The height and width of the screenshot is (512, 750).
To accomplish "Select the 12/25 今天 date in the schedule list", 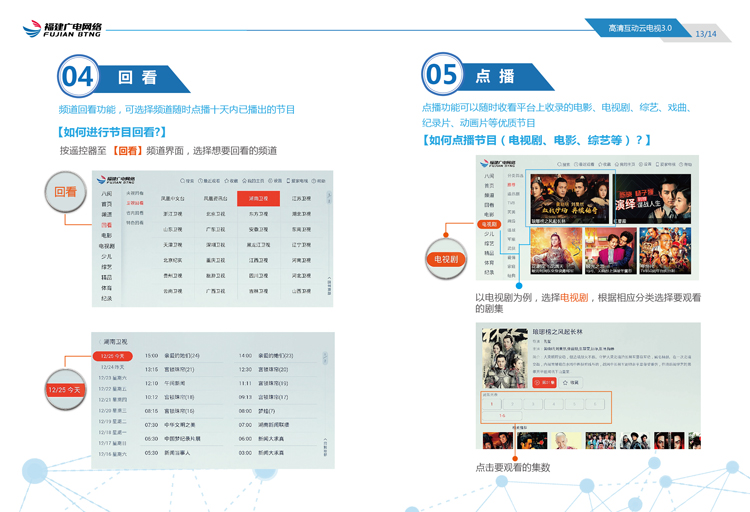I will (x=112, y=356).
